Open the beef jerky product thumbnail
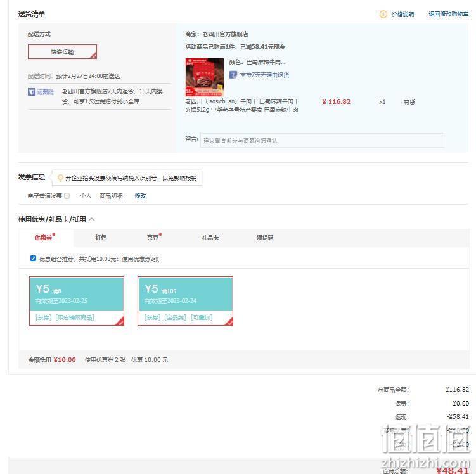Viewport: 476px width, 474px height. tap(205, 77)
